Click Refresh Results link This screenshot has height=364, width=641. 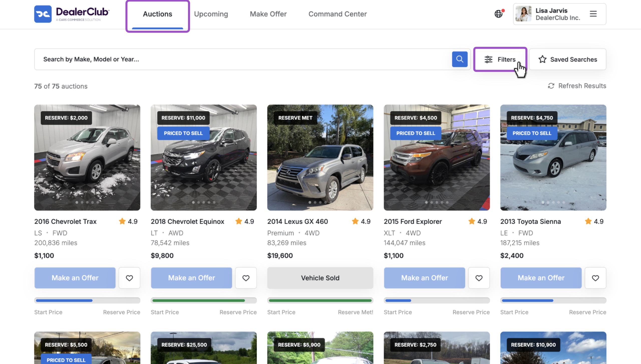[x=577, y=86]
